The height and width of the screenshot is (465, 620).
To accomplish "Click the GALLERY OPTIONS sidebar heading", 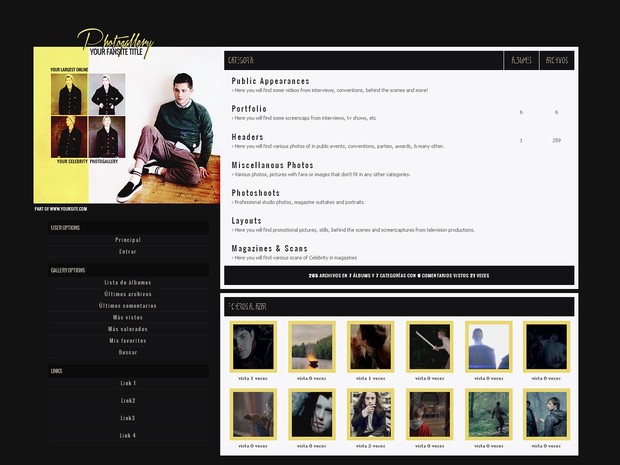I will (x=68, y=270).
